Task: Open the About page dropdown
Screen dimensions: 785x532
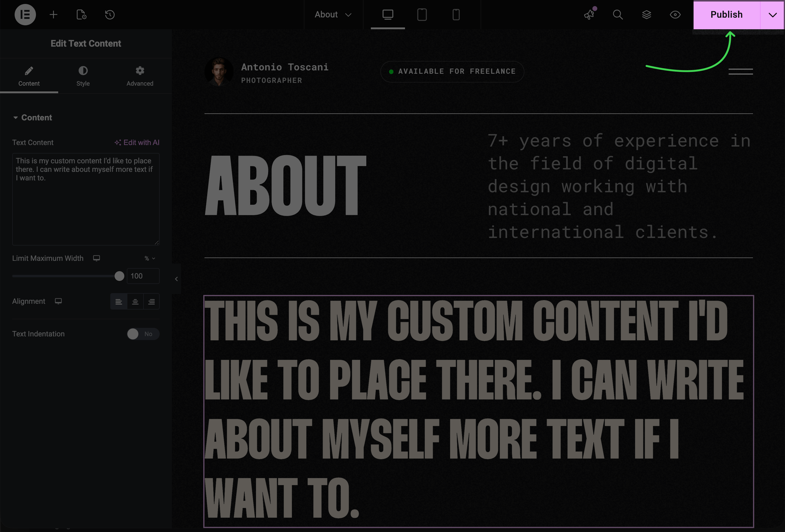Action: [333, 15]
